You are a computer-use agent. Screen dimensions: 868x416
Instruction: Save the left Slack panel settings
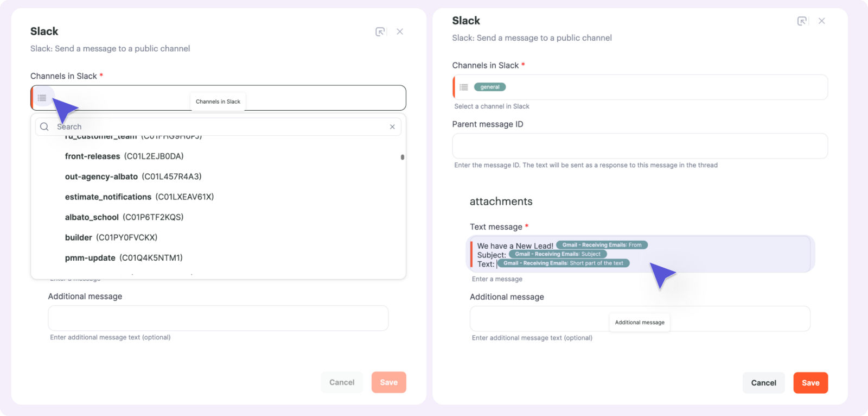pyautogui.click(x=389, y=382)
